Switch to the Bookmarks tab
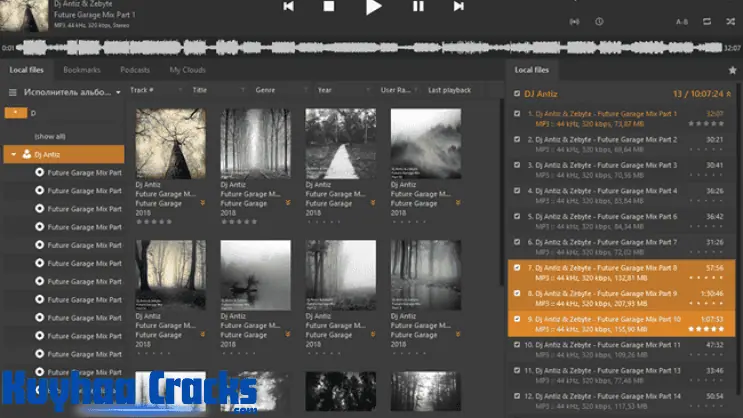 [81, 70]
